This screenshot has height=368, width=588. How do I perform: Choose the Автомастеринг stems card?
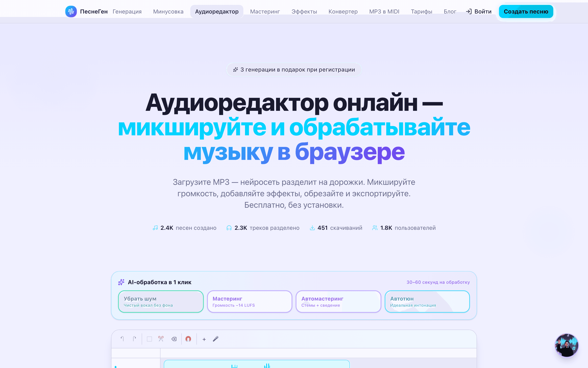coord(338,301)
